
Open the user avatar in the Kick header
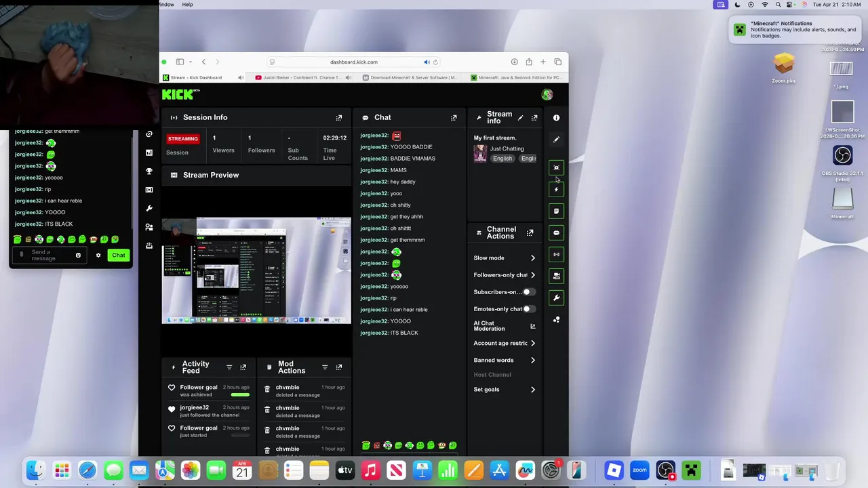(x=547, y=95)
